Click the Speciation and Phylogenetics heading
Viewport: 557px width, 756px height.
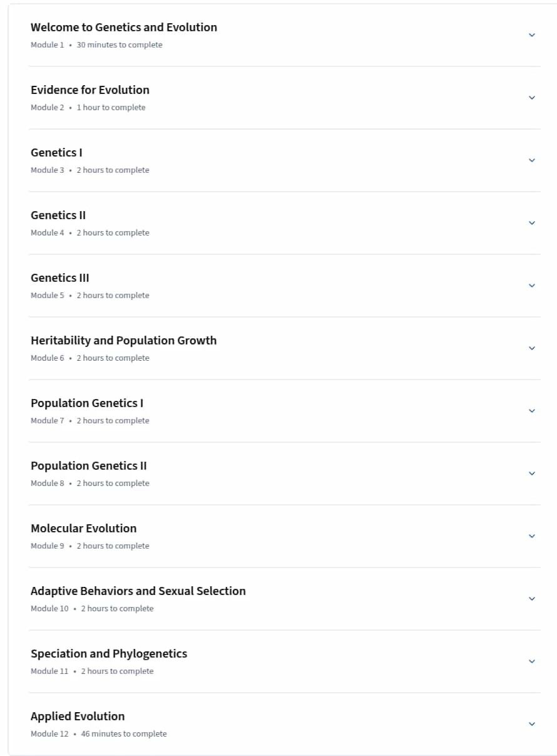109,654
